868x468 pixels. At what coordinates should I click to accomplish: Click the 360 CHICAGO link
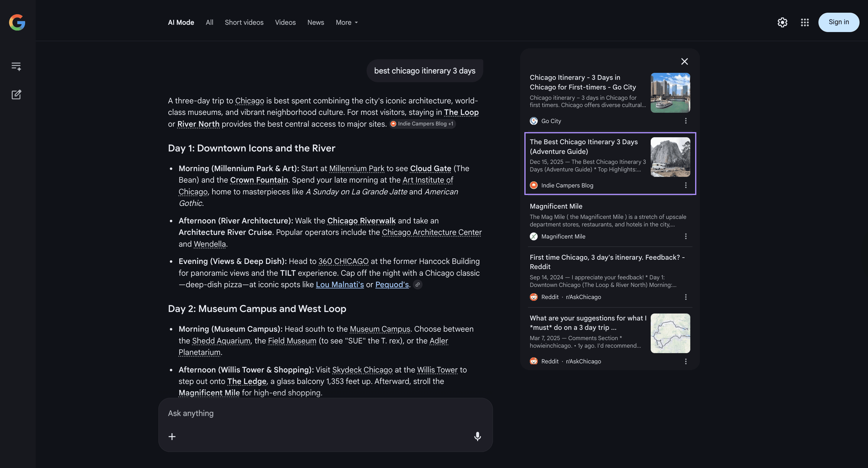(343, 261)
